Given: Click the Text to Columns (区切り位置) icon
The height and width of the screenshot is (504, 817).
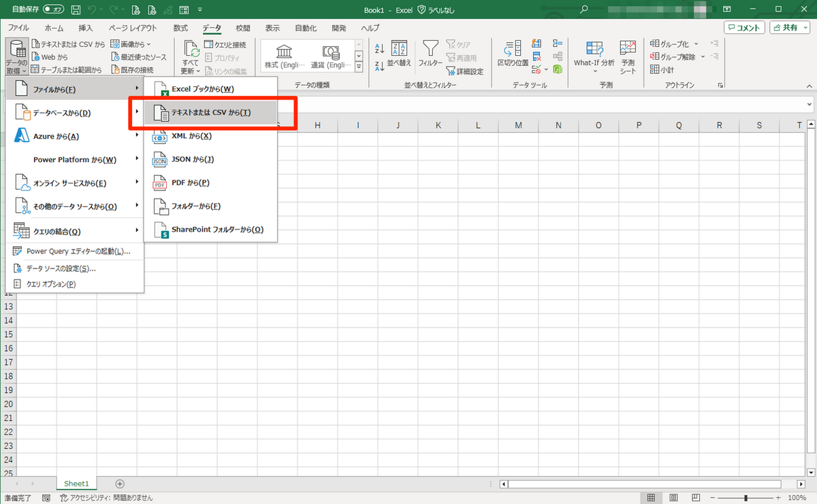Looking at the screenshot, I should pos(512,50).
